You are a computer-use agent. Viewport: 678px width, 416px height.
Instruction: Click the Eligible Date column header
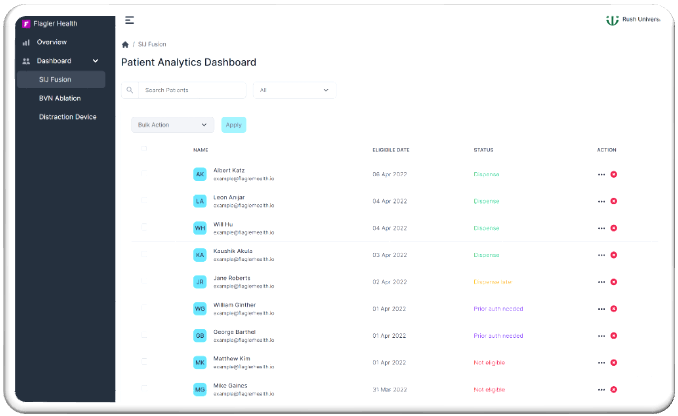click(391, 150)
